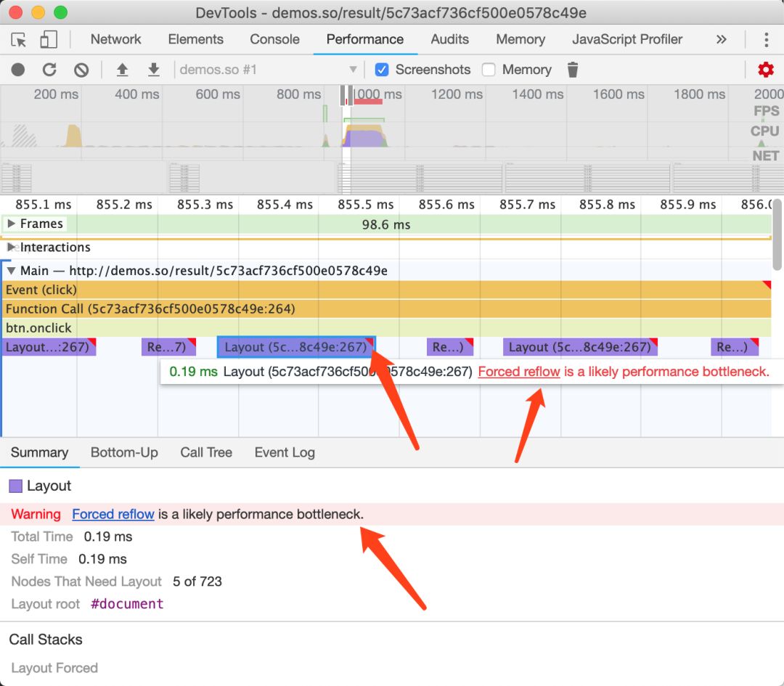Close the DevTools window with red button

(x=16, y=12)
